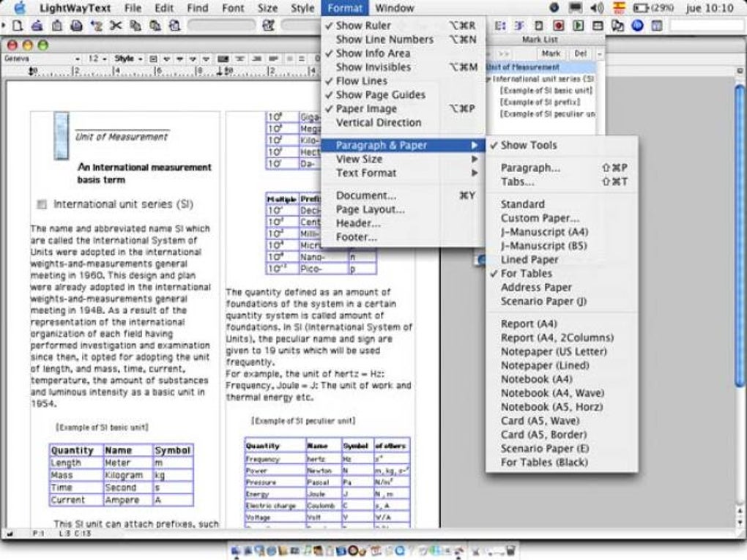Click the red circular icon, second in the toolbar
This screenshot has width=747, height=560.
(x=37, y=25)
